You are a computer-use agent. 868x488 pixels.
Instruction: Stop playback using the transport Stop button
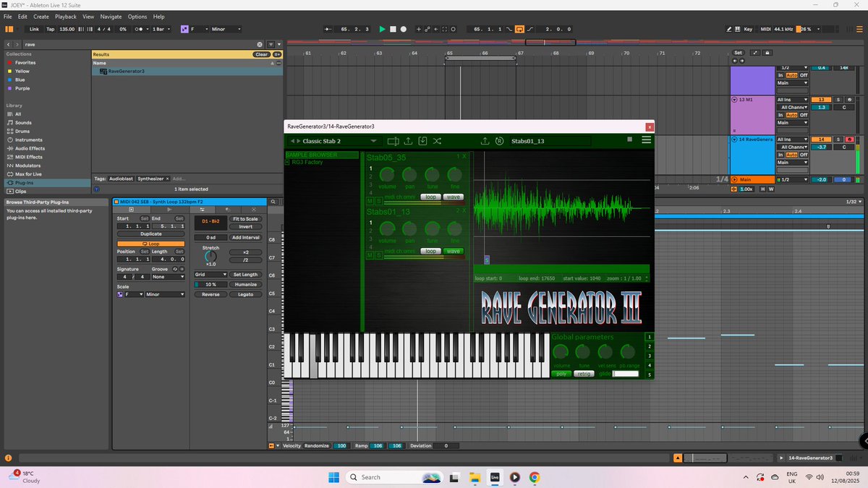tap(393, 29)
